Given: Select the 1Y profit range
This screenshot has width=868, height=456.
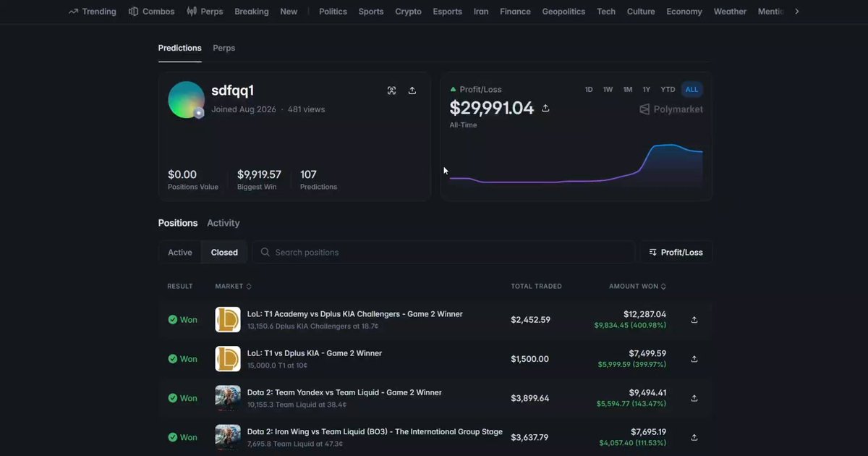Looking at the screenshot, I should pos(647,90).
